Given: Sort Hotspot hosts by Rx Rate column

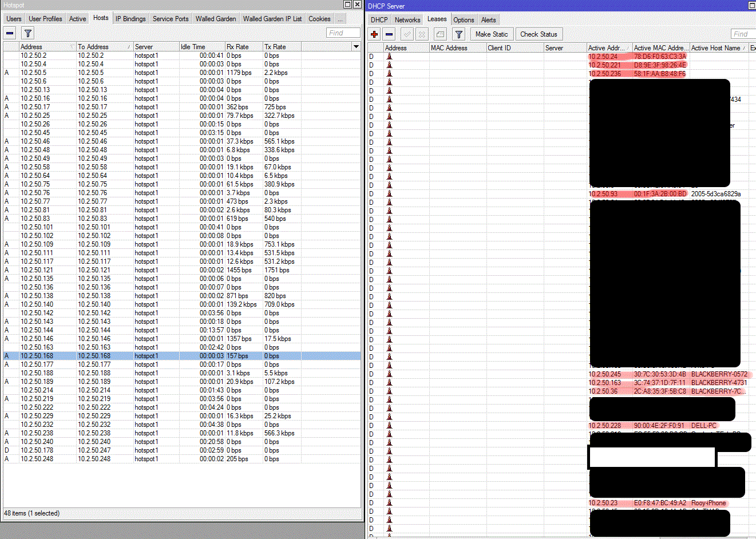Looking at the screenshot, I should pyautogui.click(x=243, y=47).
